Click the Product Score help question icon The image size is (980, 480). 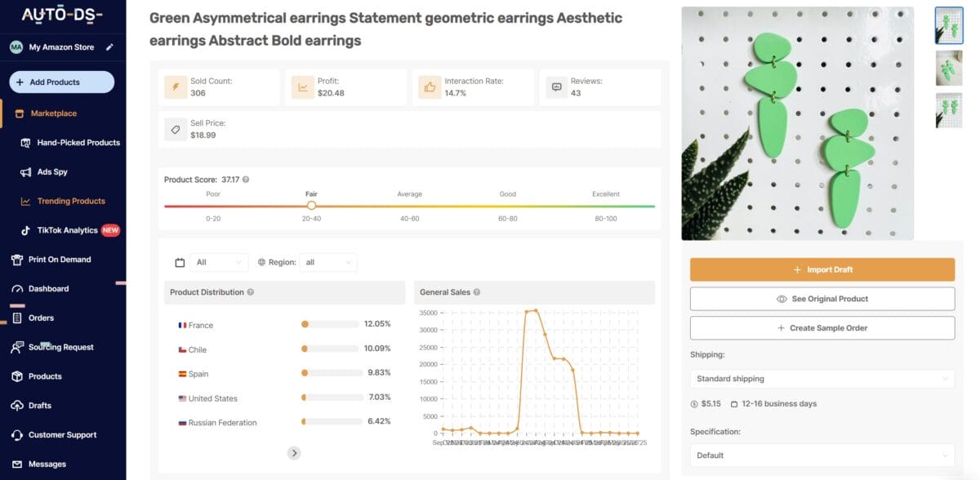click(246, 180)
